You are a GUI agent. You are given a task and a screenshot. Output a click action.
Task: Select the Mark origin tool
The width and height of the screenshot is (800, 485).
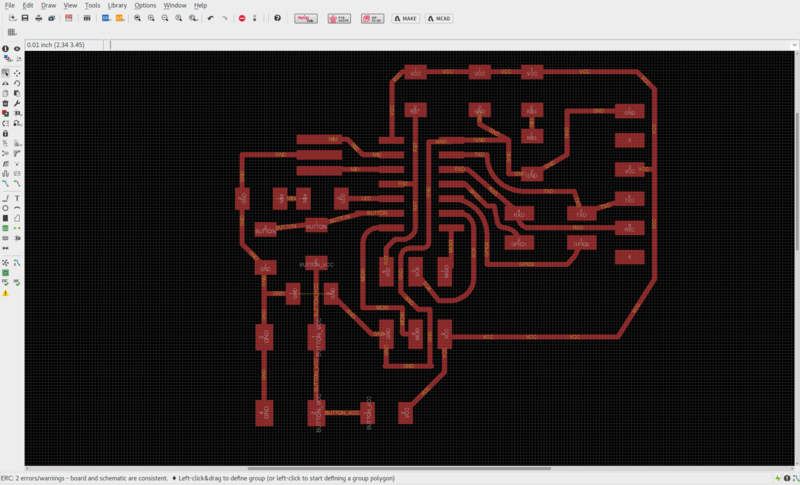(17, 59)
